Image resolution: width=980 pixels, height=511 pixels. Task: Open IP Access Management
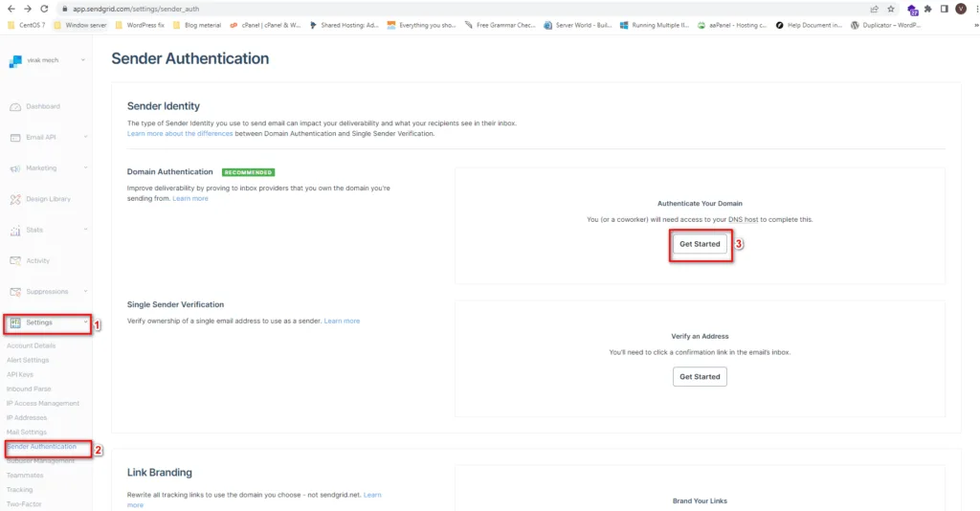tap(43, 403)
